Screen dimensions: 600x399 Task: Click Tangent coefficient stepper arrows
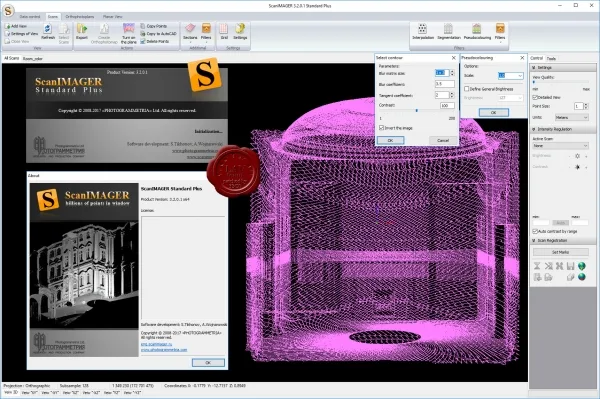click(x=452, y=95)
